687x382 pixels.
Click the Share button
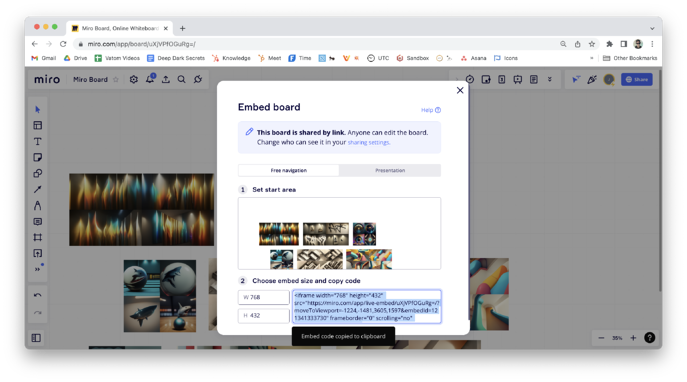click(x=637, y=79)
